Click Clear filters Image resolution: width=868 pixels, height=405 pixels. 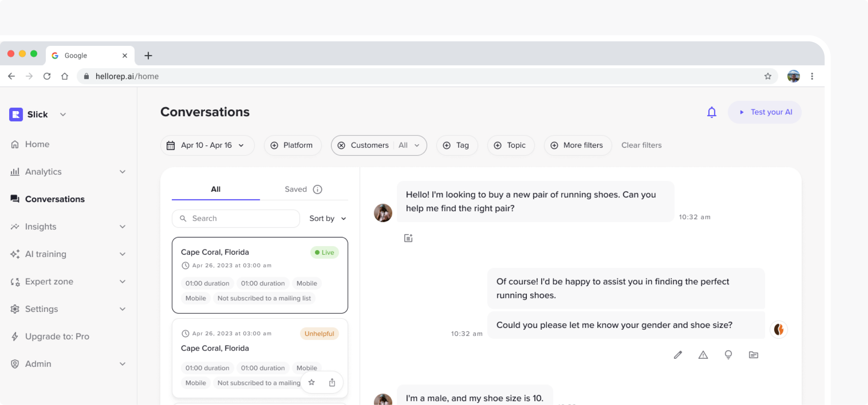click(x=641, y=145)
